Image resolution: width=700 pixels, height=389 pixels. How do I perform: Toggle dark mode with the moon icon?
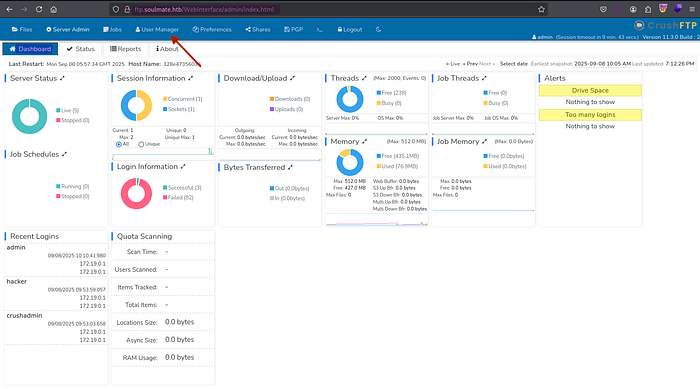pyautogui.click(x=378, y=29)
